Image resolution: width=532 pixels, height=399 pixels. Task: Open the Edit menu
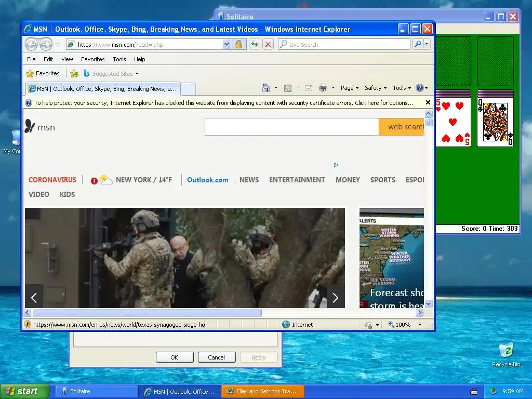click(x=48, y=59)
